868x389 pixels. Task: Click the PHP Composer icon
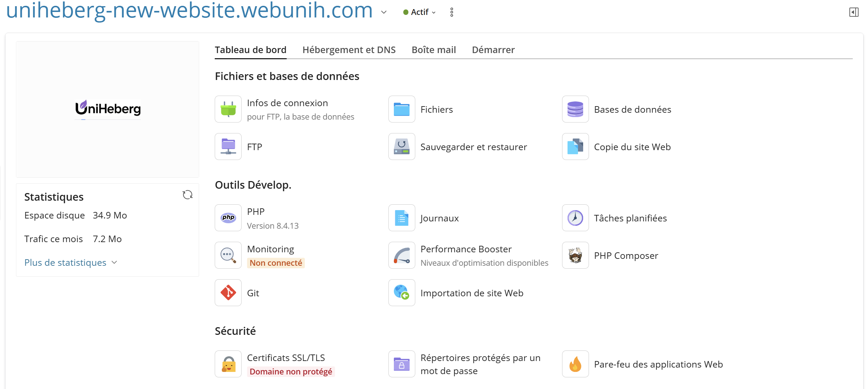point(575,255)
